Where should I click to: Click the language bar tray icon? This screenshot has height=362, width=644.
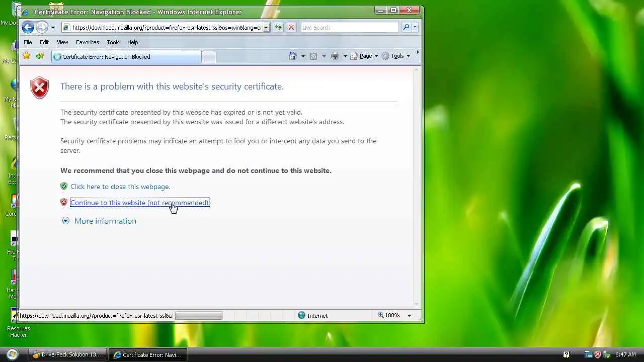coord(588,354)
